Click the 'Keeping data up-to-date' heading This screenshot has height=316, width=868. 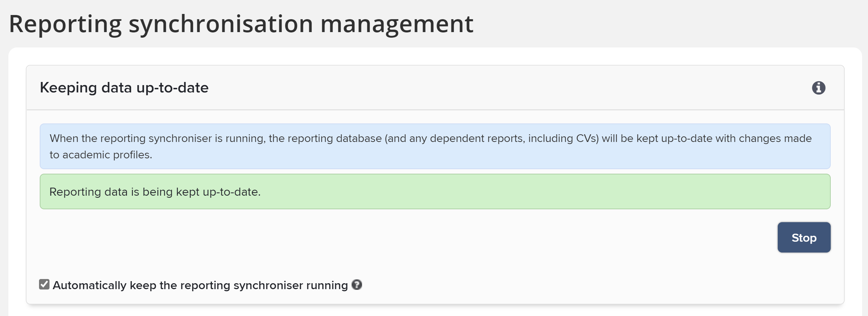point(124,88)
